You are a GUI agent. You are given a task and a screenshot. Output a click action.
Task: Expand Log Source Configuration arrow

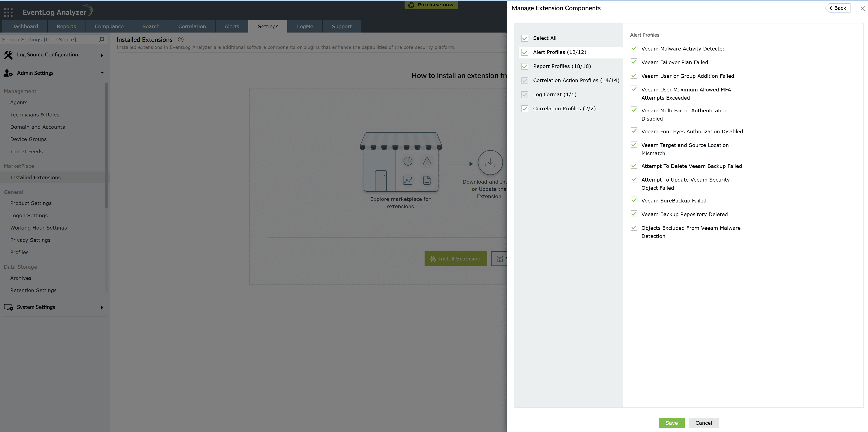(102, 55)
